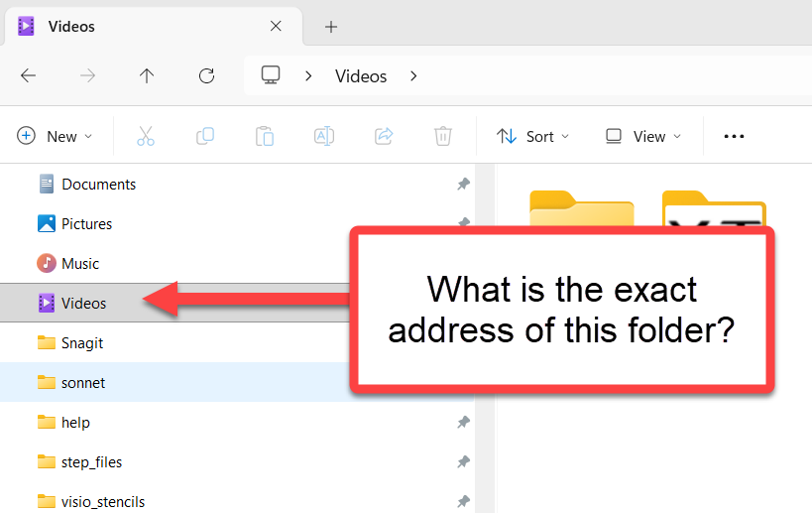Close the Videos tab
The image size is (812, 513).
[x=276, y=26]
